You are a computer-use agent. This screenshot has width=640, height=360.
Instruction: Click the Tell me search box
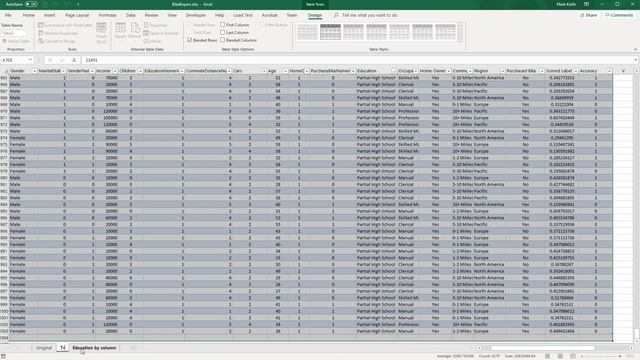click(x=369, y=15)
